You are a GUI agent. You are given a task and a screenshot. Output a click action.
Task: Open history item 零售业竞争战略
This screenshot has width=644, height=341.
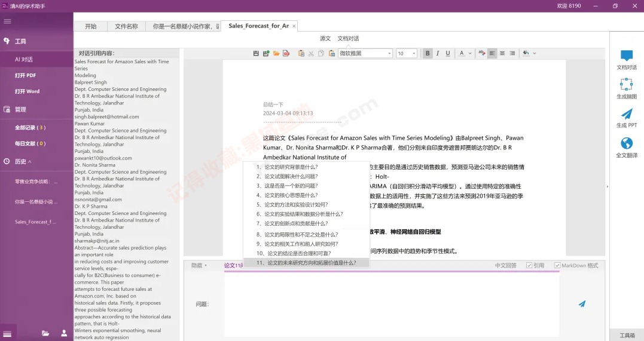coord(36,182)
